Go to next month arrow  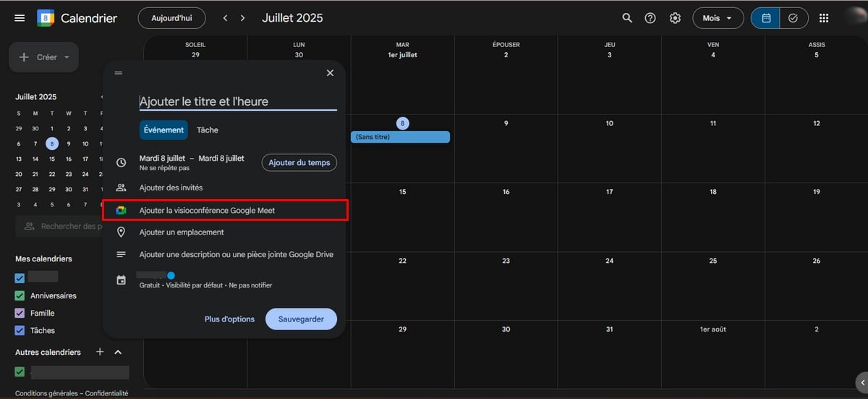tap(243, 18)
